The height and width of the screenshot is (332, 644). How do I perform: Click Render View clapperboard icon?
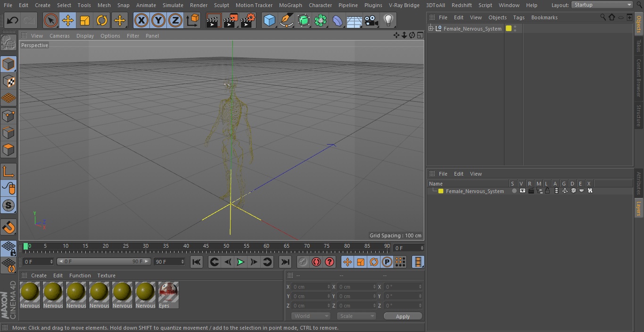point(214,21)
